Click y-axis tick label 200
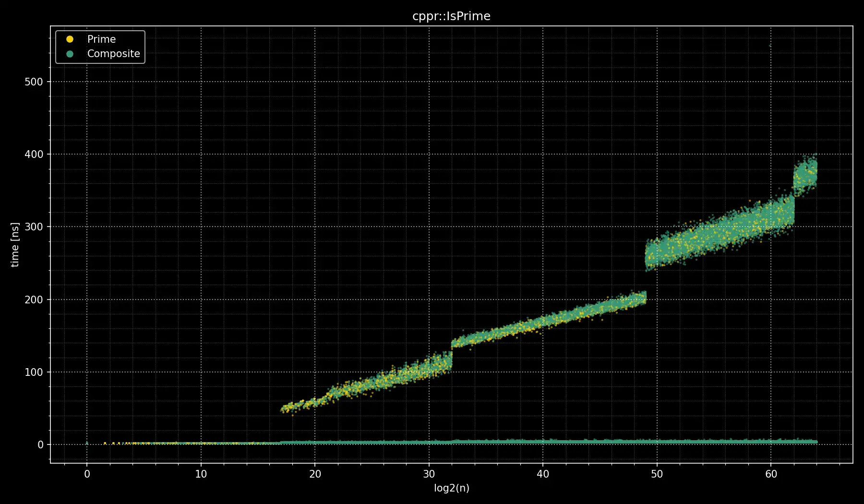This screenshot has height=504, width=864. point(34,300)
